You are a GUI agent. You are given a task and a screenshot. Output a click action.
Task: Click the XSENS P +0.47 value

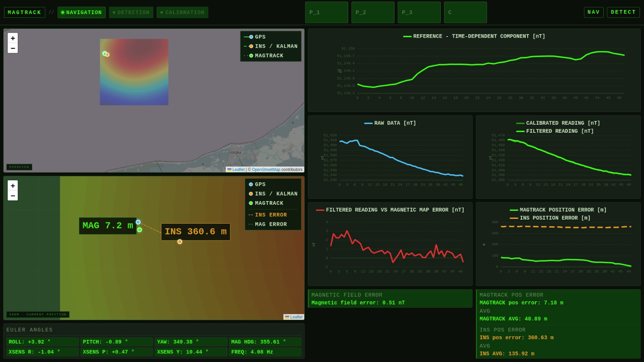[x=117, y=352]
